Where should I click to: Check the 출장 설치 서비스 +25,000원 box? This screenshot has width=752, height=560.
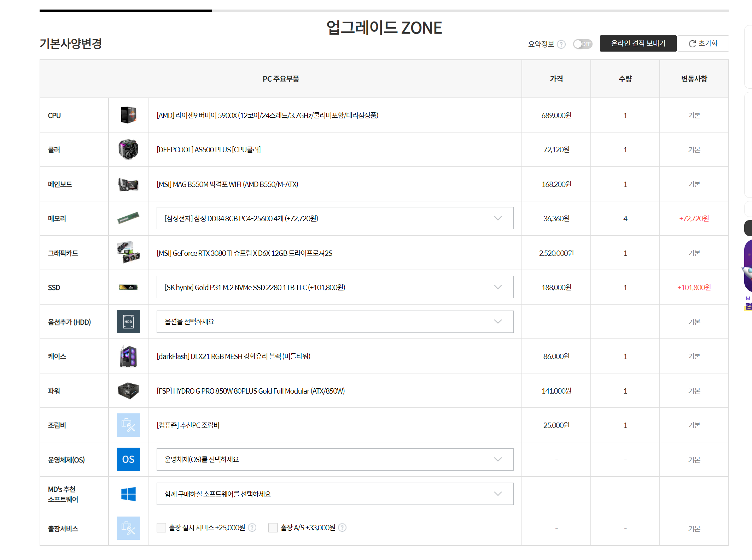161,527
